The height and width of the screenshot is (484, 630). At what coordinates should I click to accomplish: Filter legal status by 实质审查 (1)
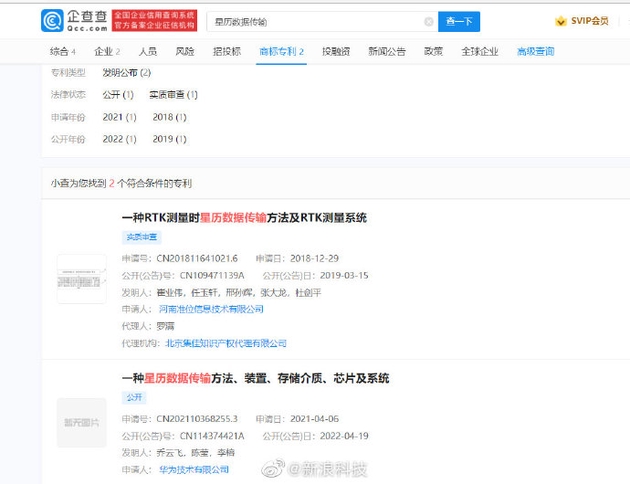pos(173,95)
